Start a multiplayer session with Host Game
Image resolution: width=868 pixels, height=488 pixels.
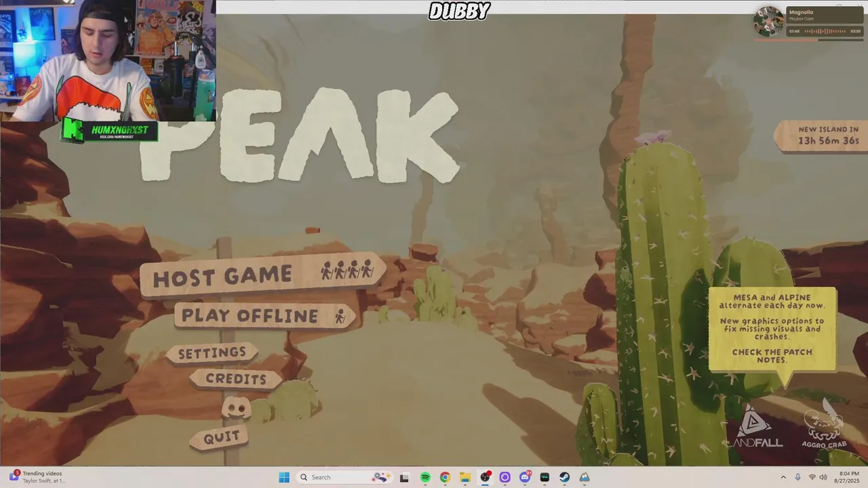click(262, 275)
